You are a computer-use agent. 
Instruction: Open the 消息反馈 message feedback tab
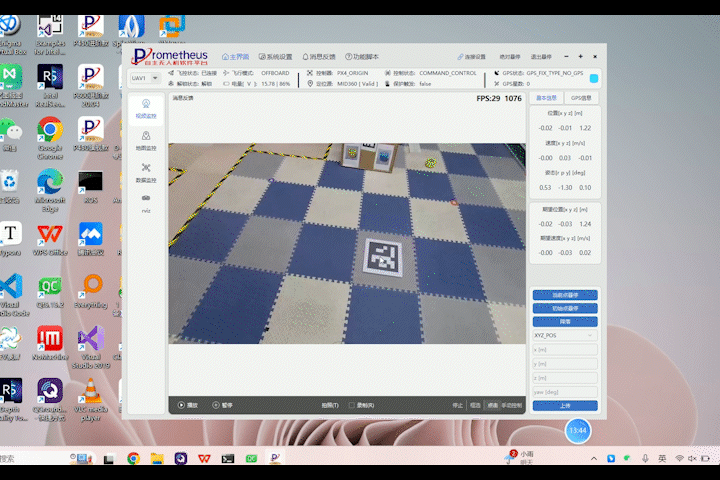pos(319,56)
